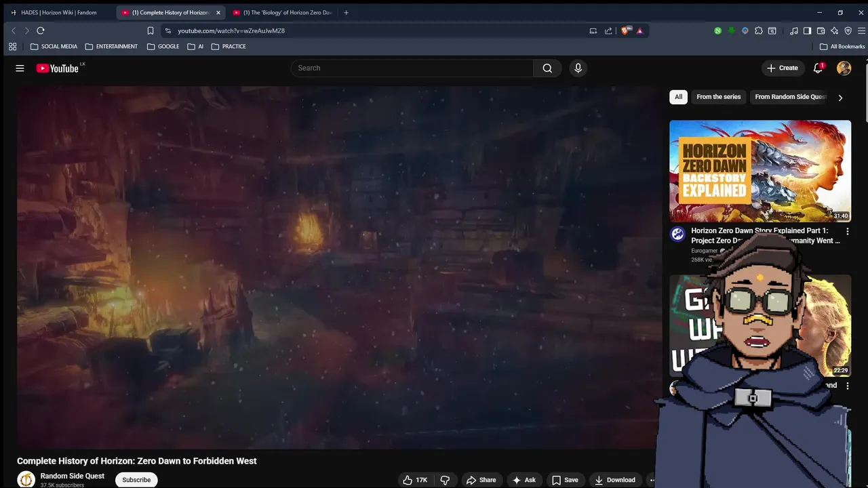Screen dimensions: 868x488
Task: Open the SOCIAL MEDIA bookmarks folder
Action: [x=54, y=47]
